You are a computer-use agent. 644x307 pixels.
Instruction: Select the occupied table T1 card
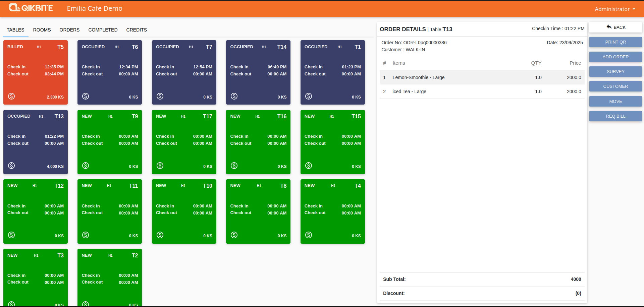click(332, 72)
